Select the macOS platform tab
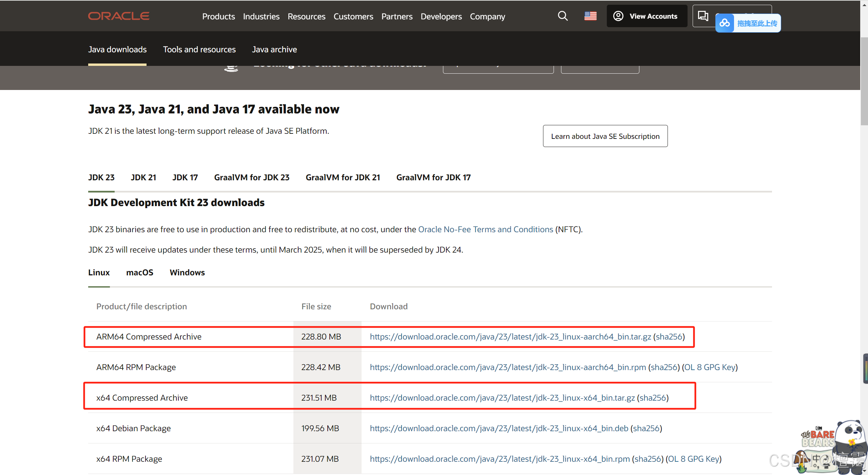The image size is (868, 475). [140, 272]
